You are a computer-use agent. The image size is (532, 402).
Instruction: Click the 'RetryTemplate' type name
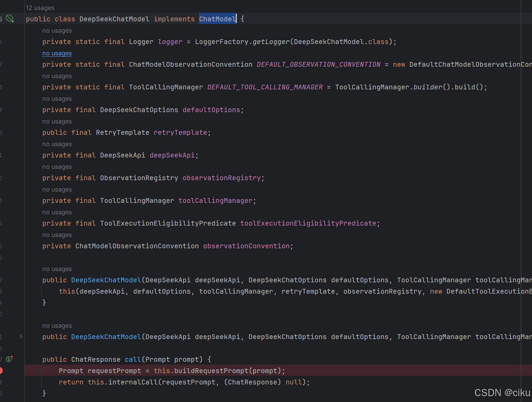(x=123, y=132)
